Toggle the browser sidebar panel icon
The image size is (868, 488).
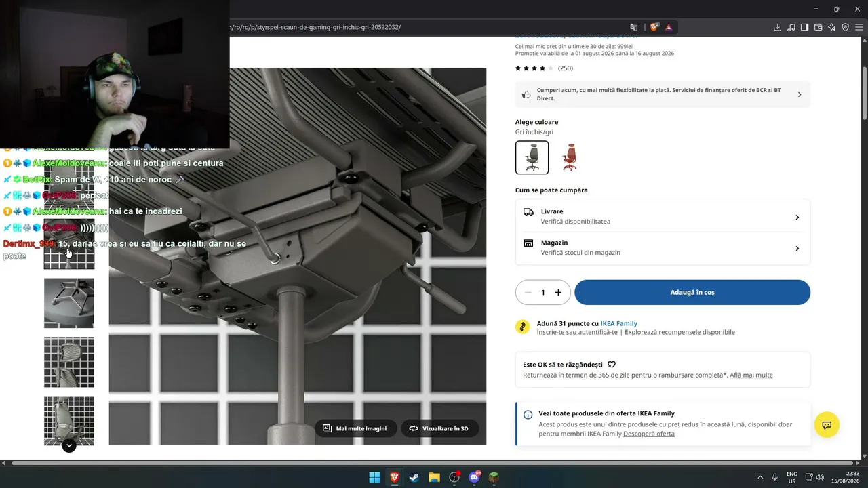point(804,27)
